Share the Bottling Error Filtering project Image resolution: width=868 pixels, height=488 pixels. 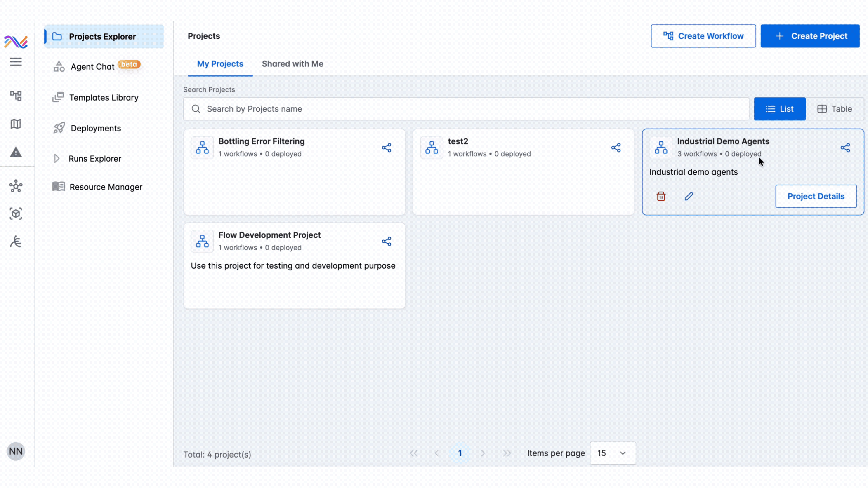point(387,148)
